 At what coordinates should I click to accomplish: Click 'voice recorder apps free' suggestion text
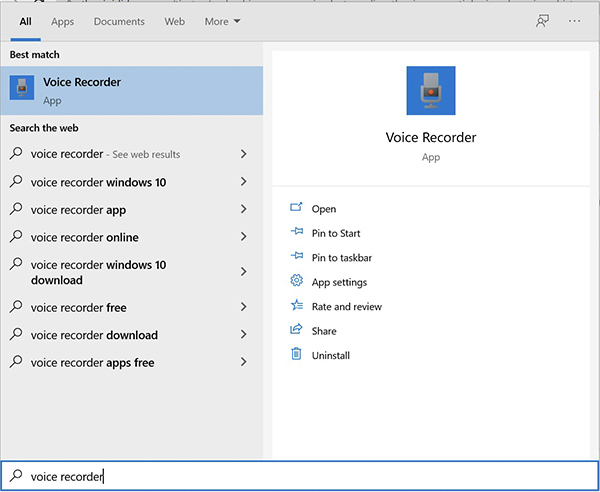pos(93,363)
